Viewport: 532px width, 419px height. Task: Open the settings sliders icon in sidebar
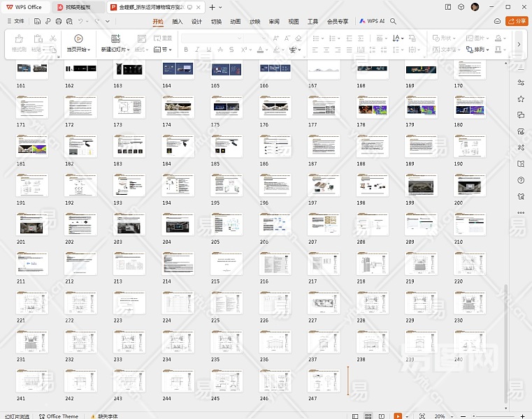(521, 83)
